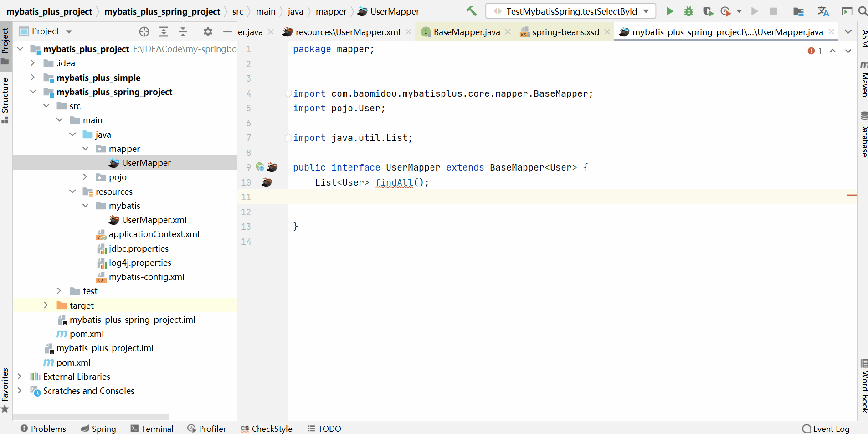Open the Project view mode dropdown

click(x=69, y=31)
